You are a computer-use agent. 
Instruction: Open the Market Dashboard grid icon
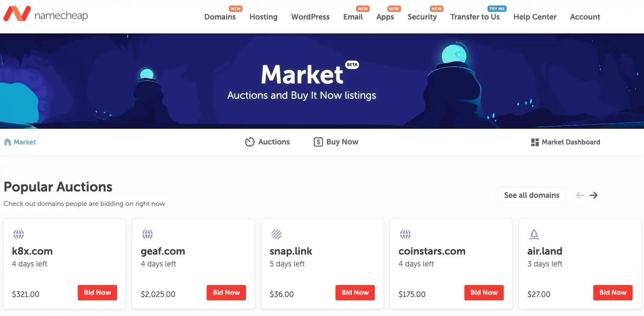pyautogui.click(x=534, y=141)
